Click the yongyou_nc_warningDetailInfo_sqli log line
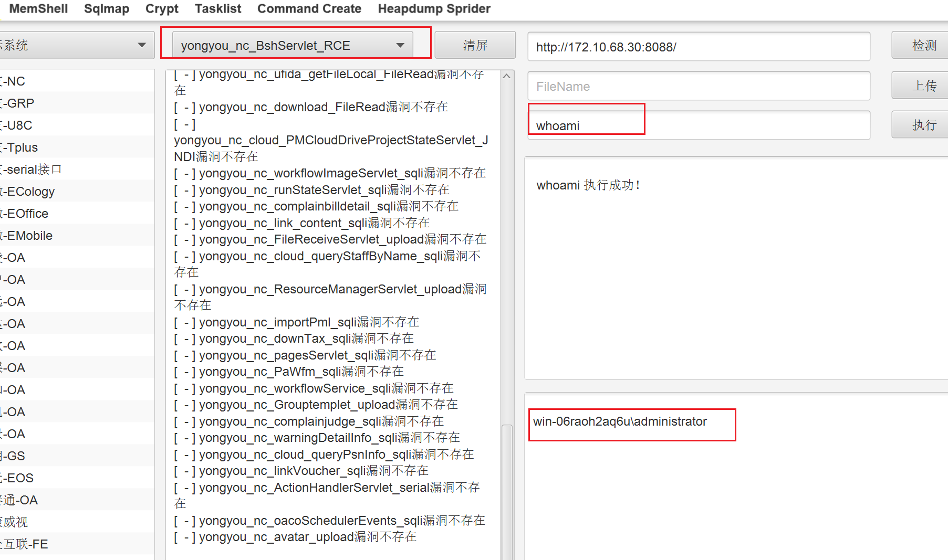This screenshot has width=948, height=560. [x=317, y=438]
